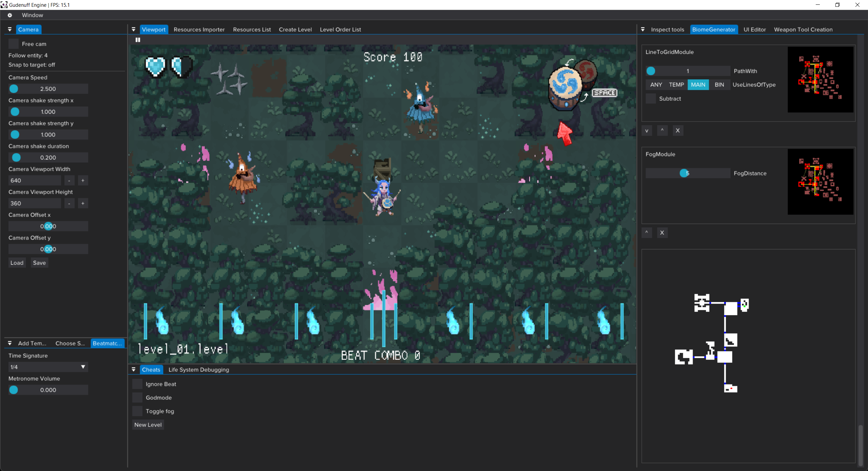Screen dimensions: 868x471
Task: Toggle the Godmode cheat checkbox
Action: 137,398
